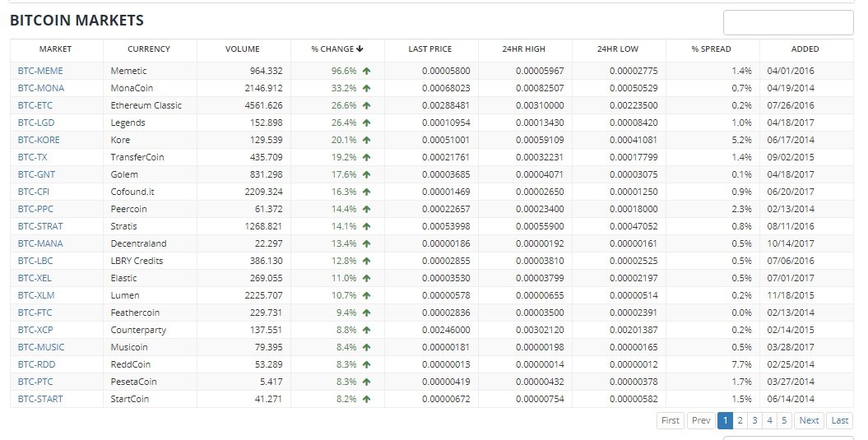
Task: Open the BTC-RDD market link
Action: click(x=36, y=364)
